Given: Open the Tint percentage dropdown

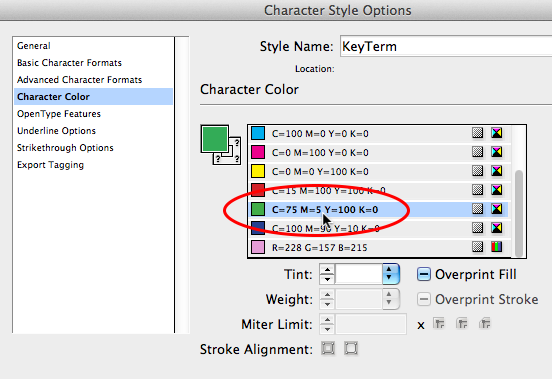Looking at the screenshot, I should click(x=391, y=274).
